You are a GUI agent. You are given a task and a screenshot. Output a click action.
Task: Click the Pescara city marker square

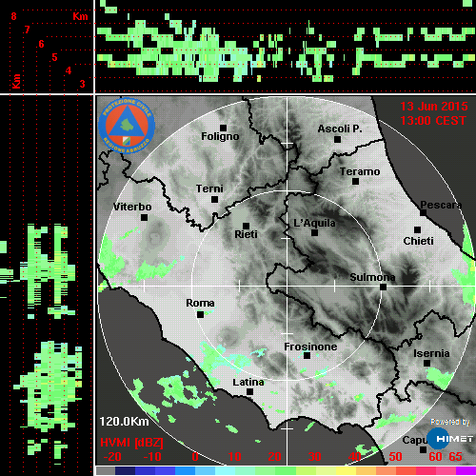coord(424,213)
